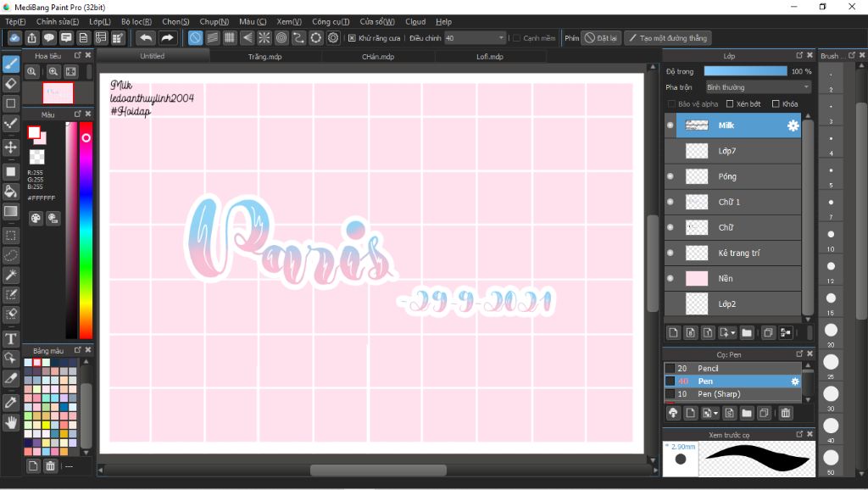Select the Hand pan tool
868x490 pixels.
pos(10,423)
